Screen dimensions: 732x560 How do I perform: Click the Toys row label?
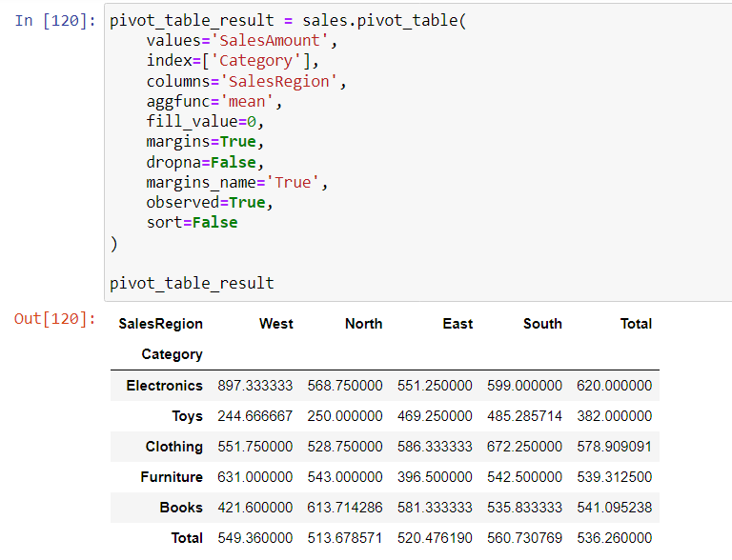[187, 416]
